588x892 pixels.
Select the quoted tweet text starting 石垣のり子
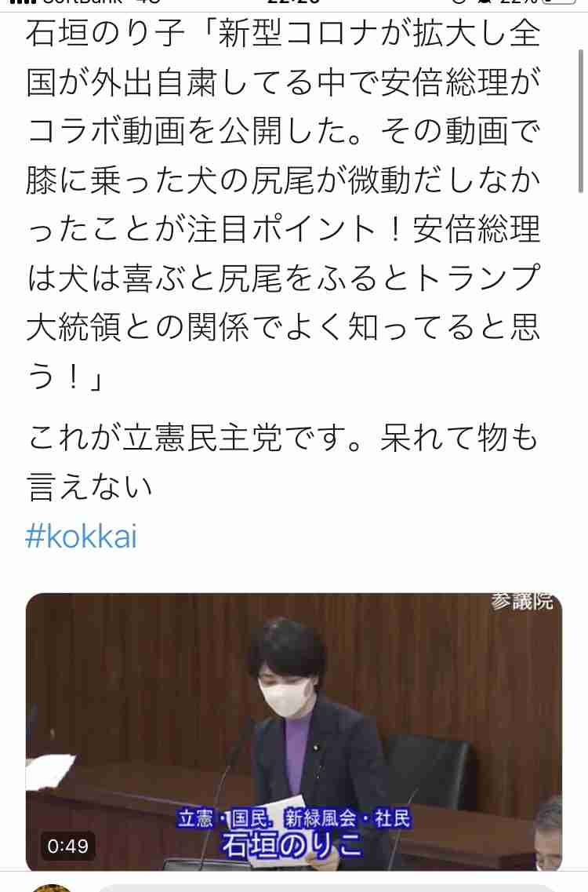283,204
